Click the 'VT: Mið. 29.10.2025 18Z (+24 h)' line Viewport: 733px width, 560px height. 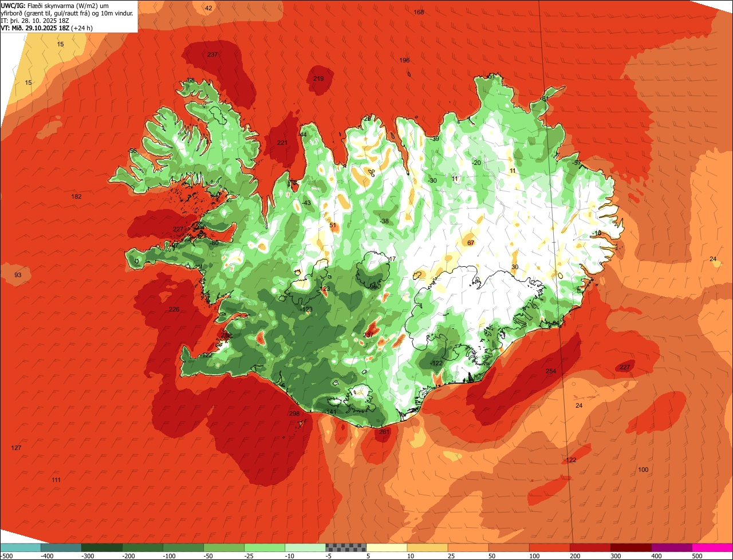tap(47, 27)
